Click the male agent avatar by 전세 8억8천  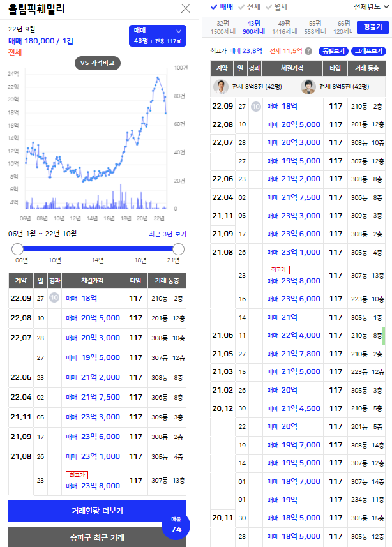tap(221, 87)
